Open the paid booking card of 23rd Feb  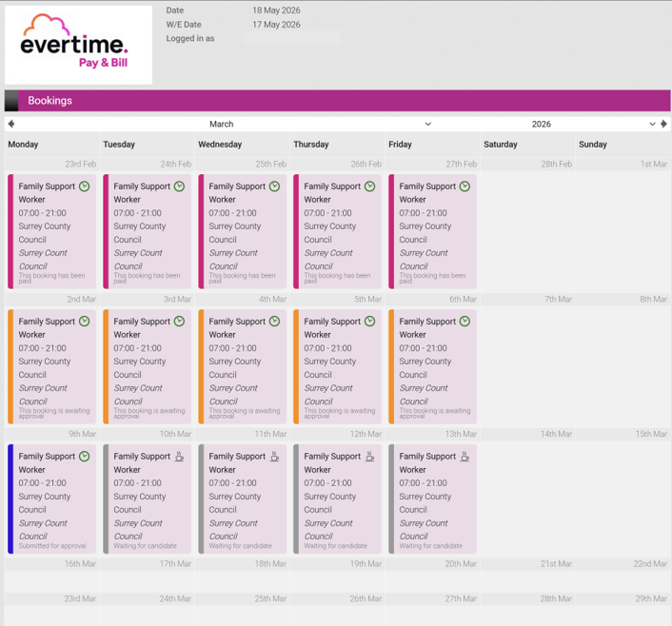(51, 231)
